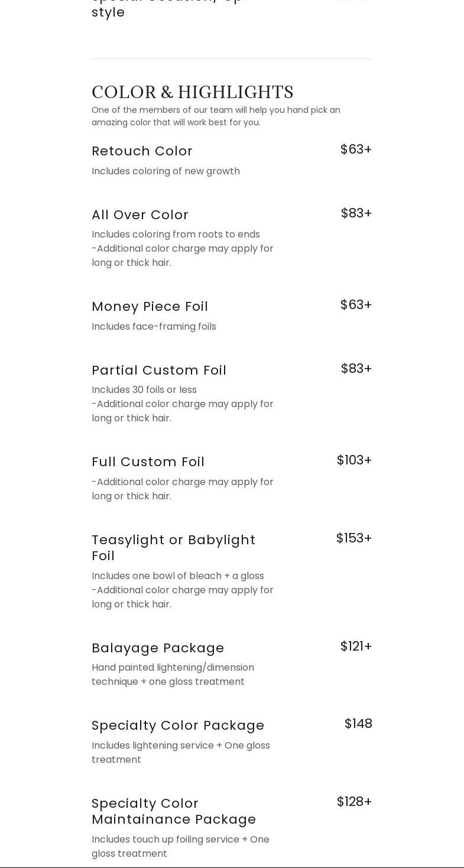This screenshot has height=868, width=464.
Task: Click the "Hand painted lightening/dimension" description
Action: point(173,668)
